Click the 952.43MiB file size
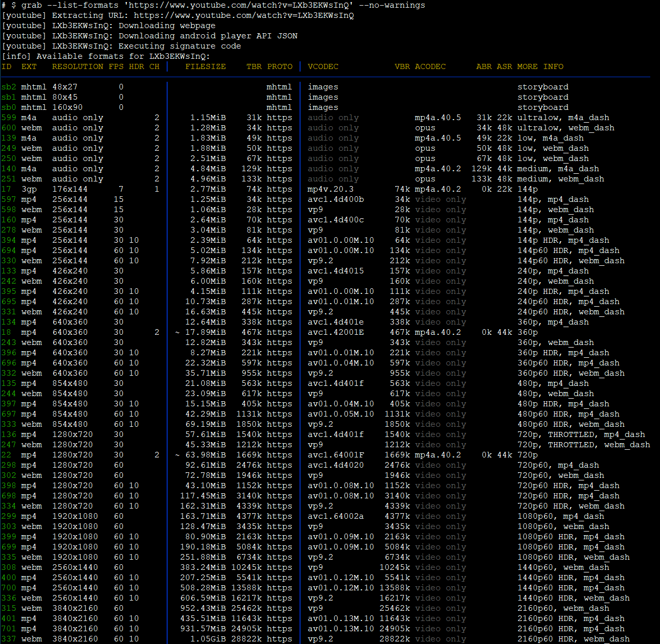 (203, 608)
